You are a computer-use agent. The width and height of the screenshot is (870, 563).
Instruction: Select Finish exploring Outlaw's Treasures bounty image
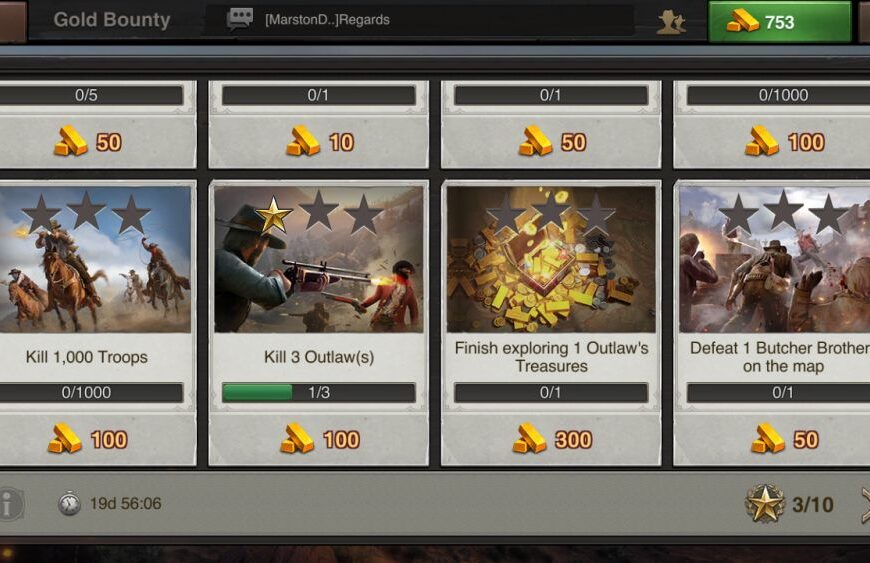pos(551,259)
